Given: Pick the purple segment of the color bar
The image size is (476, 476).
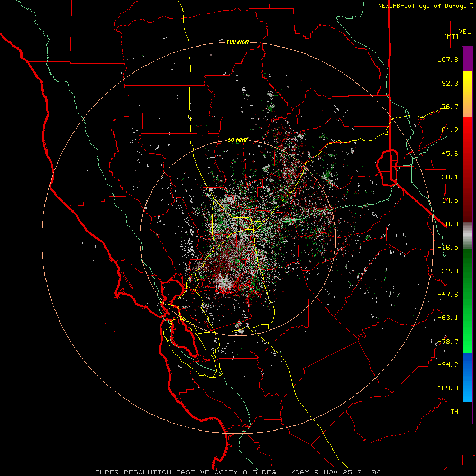Looking at the screenshot, I should tap(467, 59).
